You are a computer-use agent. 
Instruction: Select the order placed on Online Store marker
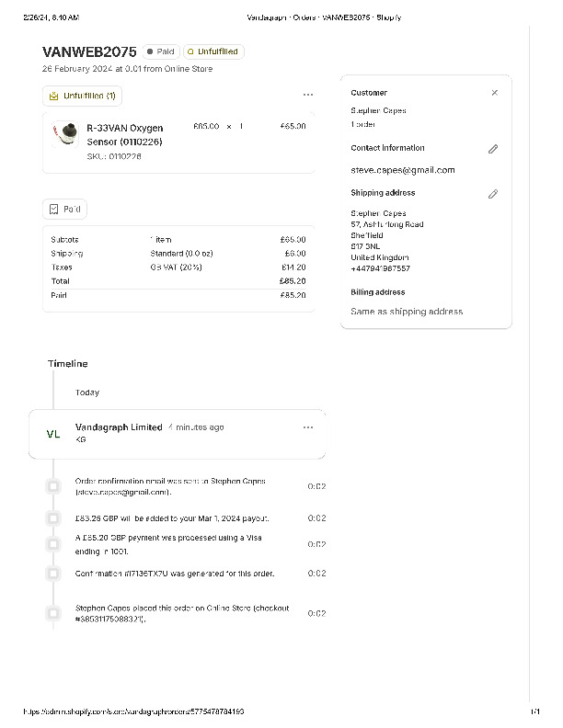click(x=53, y=613)
